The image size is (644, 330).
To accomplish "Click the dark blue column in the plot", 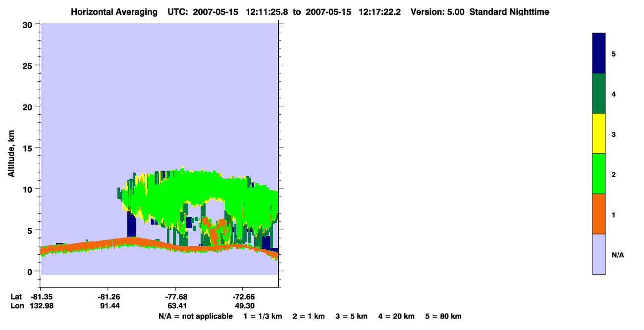I will coord(131,225).
